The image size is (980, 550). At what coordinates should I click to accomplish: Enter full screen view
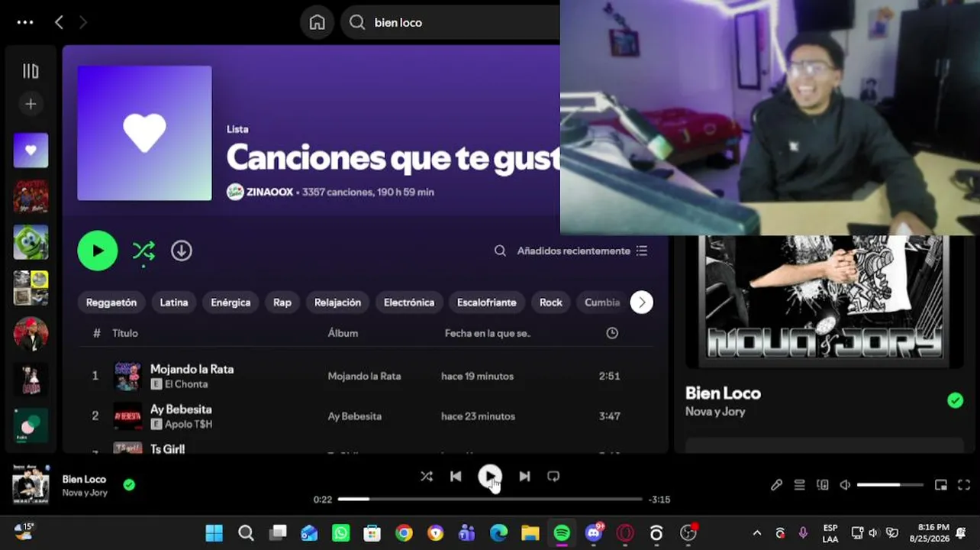coord(964,485)
